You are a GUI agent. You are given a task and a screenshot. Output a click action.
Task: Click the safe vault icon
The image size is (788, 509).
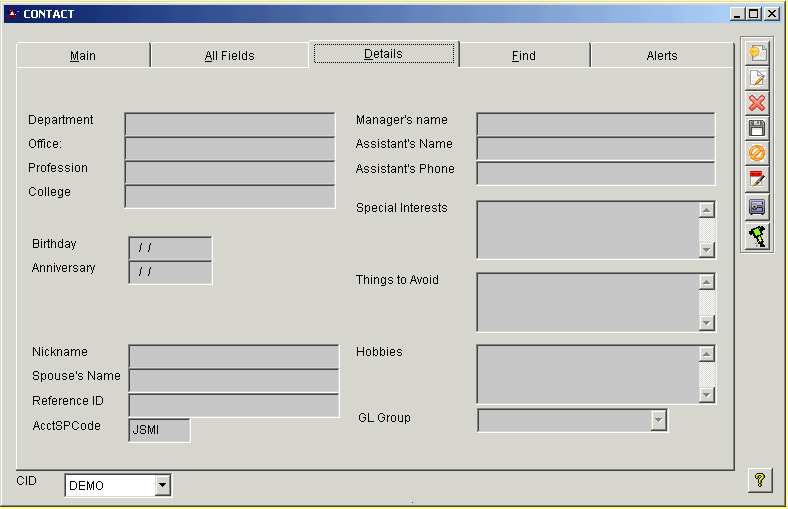(x=757, y=206)
